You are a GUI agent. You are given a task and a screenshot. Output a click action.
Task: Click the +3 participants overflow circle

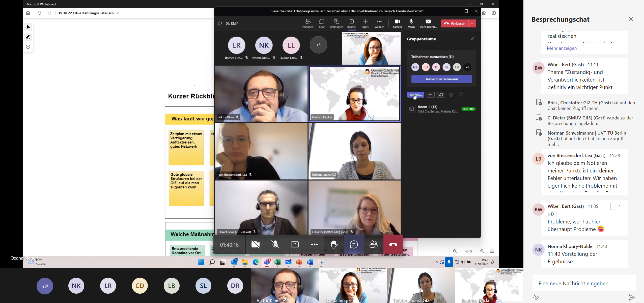tap(318, 45)
